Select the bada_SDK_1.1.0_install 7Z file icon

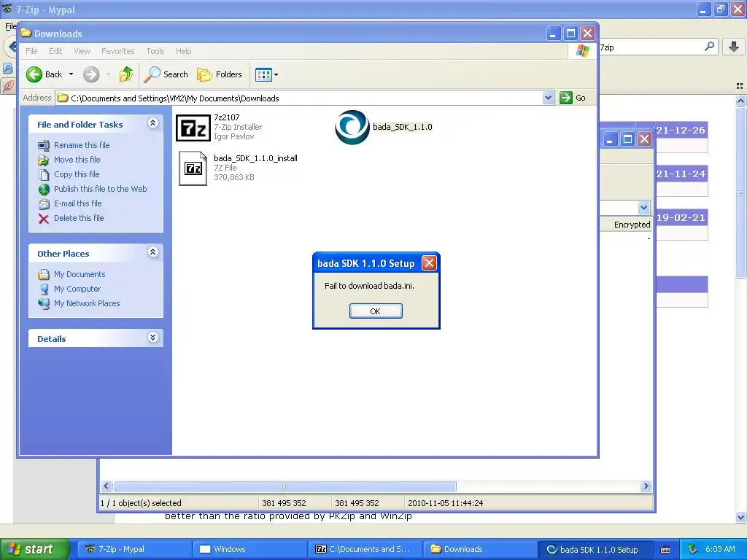click(x=193, y=168)
